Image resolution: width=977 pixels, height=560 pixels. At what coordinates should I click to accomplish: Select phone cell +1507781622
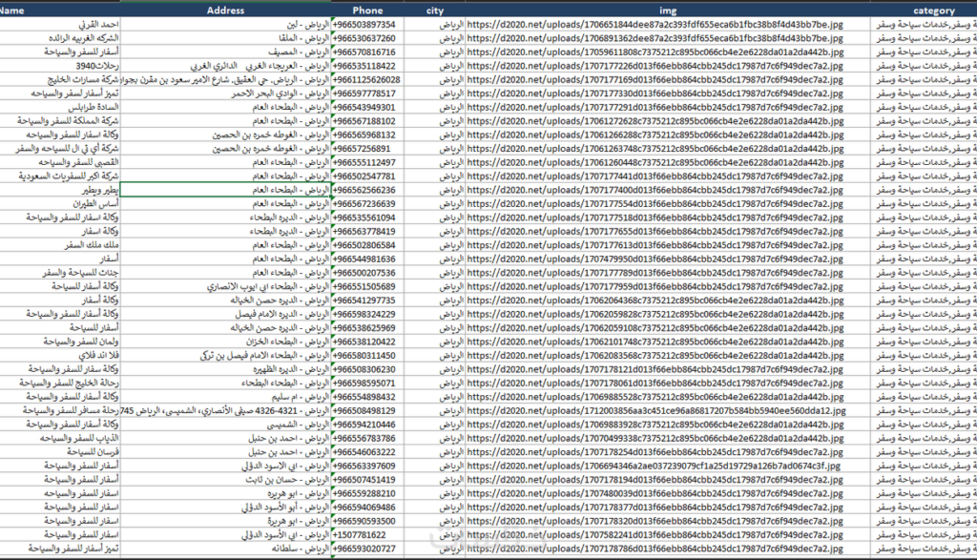pos(367,534)
